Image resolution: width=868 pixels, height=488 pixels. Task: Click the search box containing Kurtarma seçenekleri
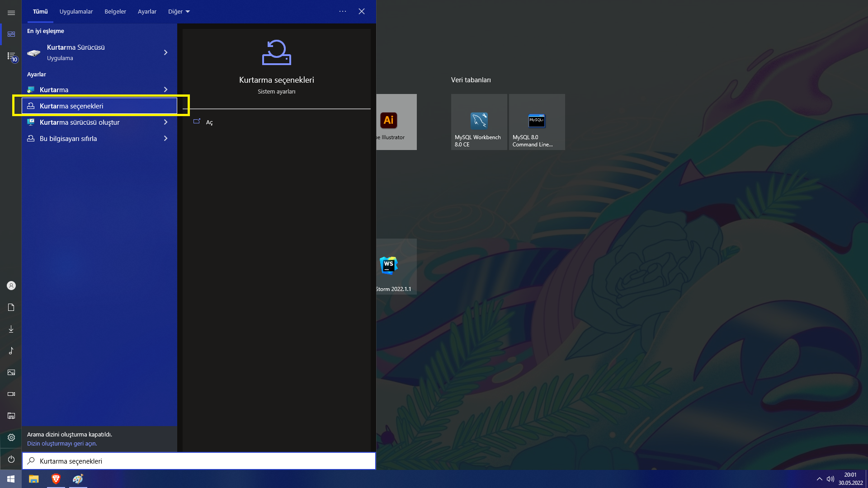[199, 461]
